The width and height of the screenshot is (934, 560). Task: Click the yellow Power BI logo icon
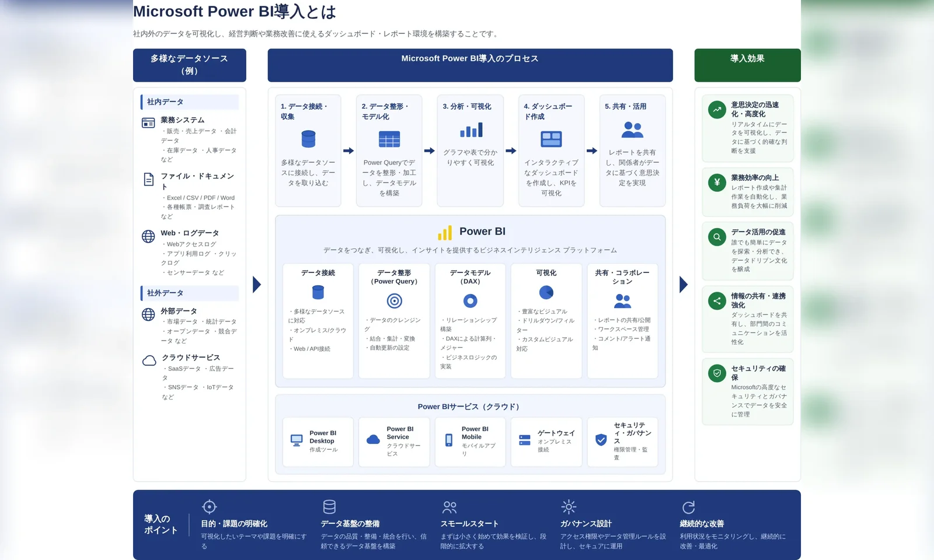coord(445,233)
